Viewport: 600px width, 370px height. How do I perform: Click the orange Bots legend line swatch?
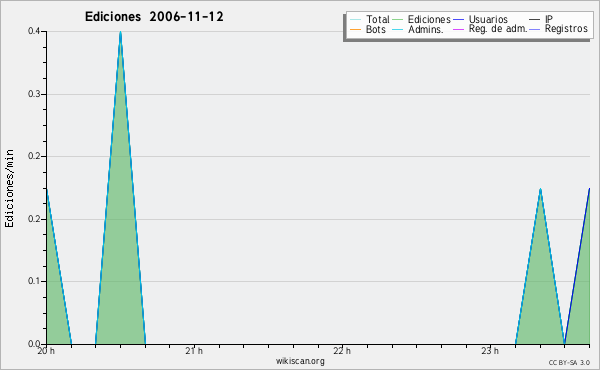coord(355,29)
